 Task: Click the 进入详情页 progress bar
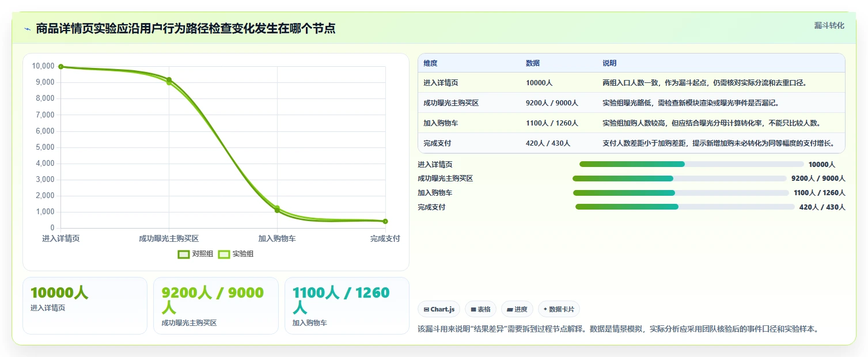tap(691, 164)
